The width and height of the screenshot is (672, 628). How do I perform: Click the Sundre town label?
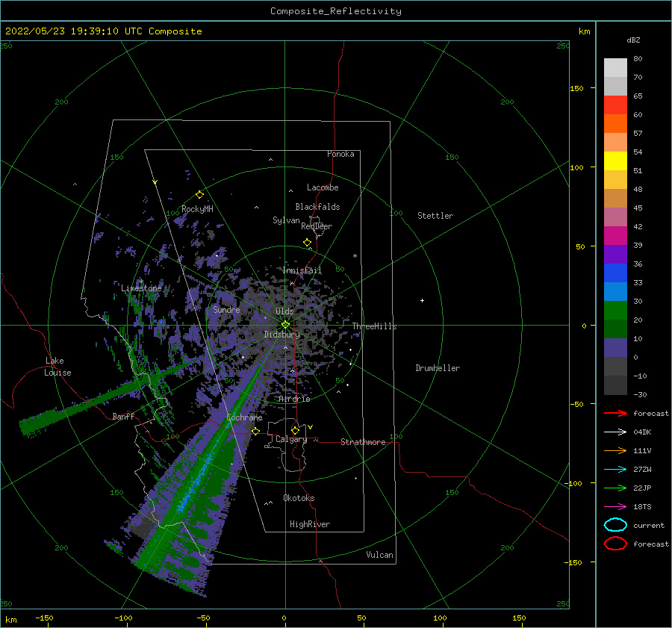[x=226, y=309]
